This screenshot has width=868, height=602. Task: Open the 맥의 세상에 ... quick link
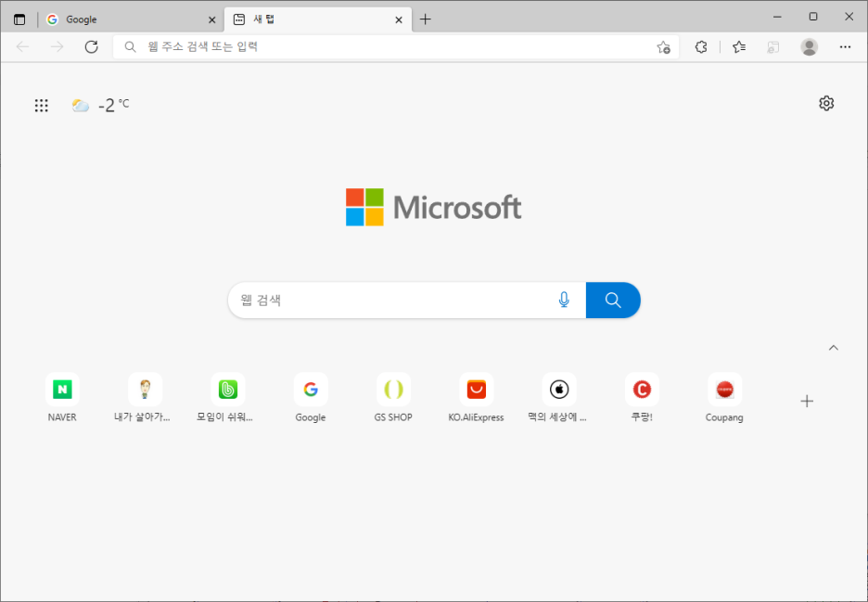[558, 398]
